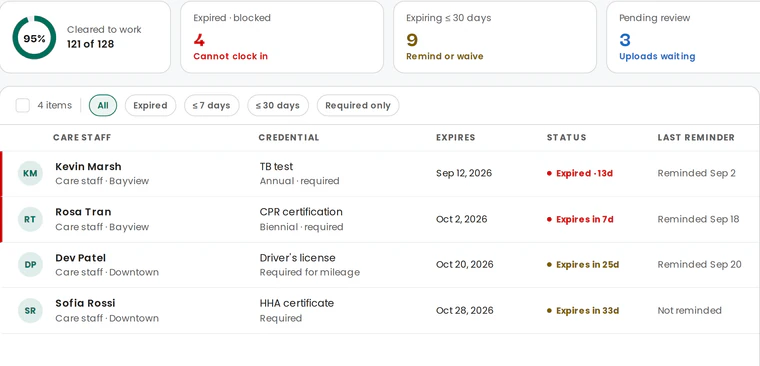
Task: Click the Oct 2, 2026 expiry date
Action: 461,219
